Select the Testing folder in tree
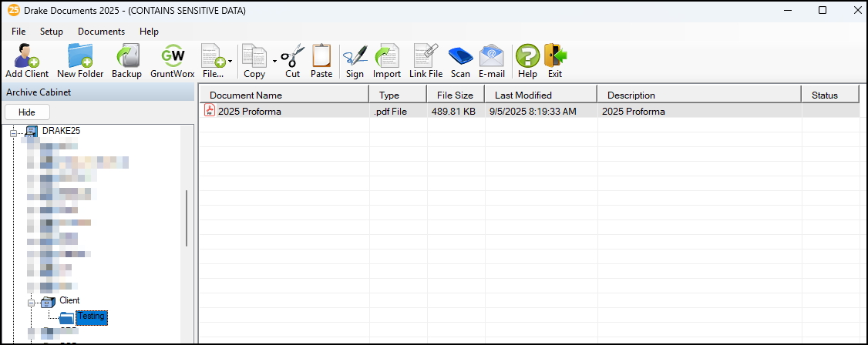Viewport: 868px width, 345px height. click(x=90, y=317)
